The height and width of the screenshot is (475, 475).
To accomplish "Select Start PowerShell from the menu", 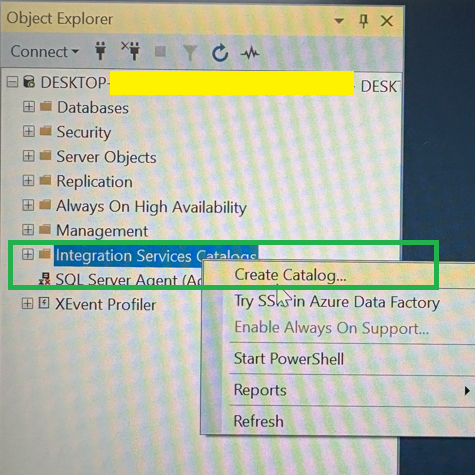I will pyautogui.click(x=338, y=359).
